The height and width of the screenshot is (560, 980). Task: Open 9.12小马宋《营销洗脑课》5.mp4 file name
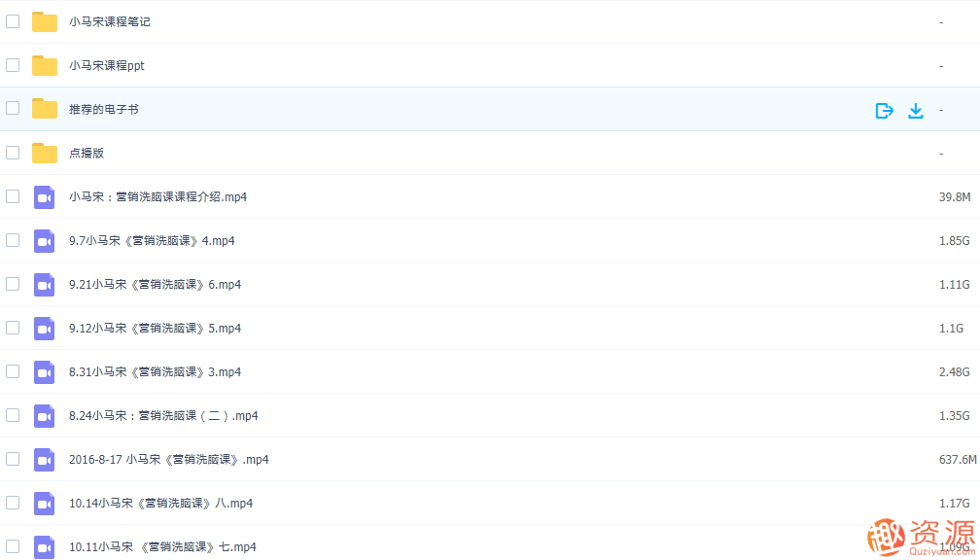click(155, 329)
